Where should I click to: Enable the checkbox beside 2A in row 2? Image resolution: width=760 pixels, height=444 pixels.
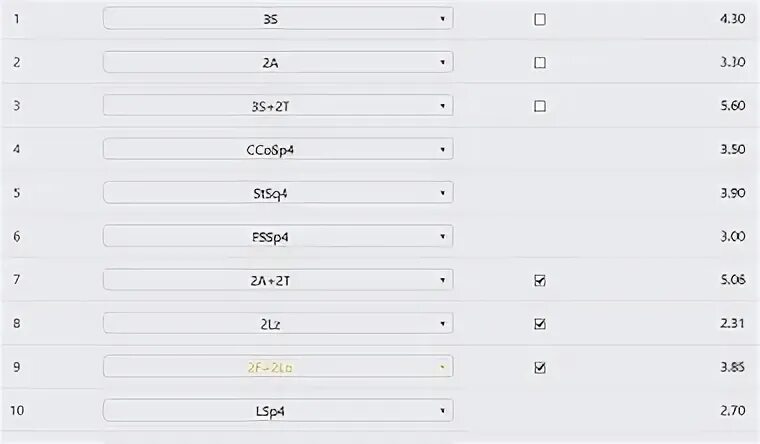[539, 63]
